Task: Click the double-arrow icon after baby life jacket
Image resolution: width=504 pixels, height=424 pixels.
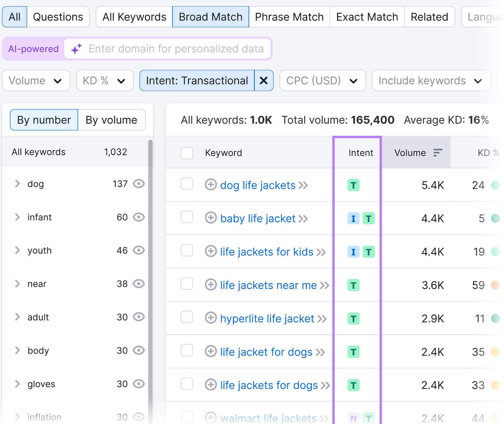Action: point(303,219)
